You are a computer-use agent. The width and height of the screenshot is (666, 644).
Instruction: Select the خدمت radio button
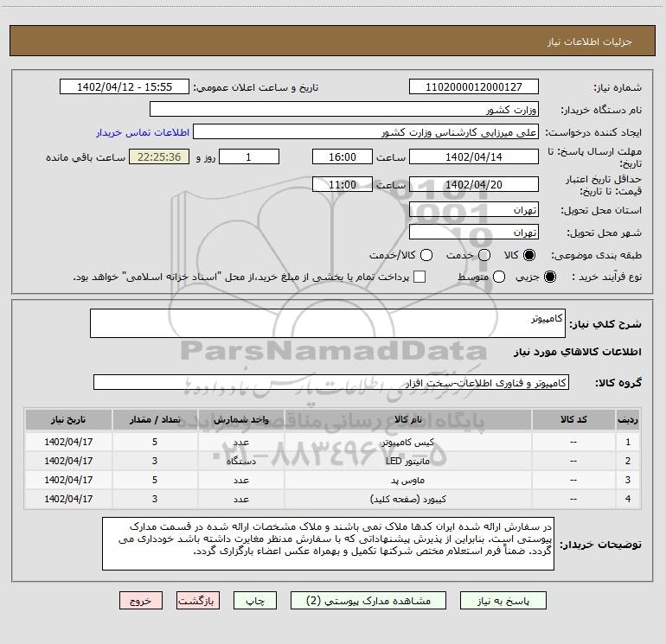click(484, 255)
